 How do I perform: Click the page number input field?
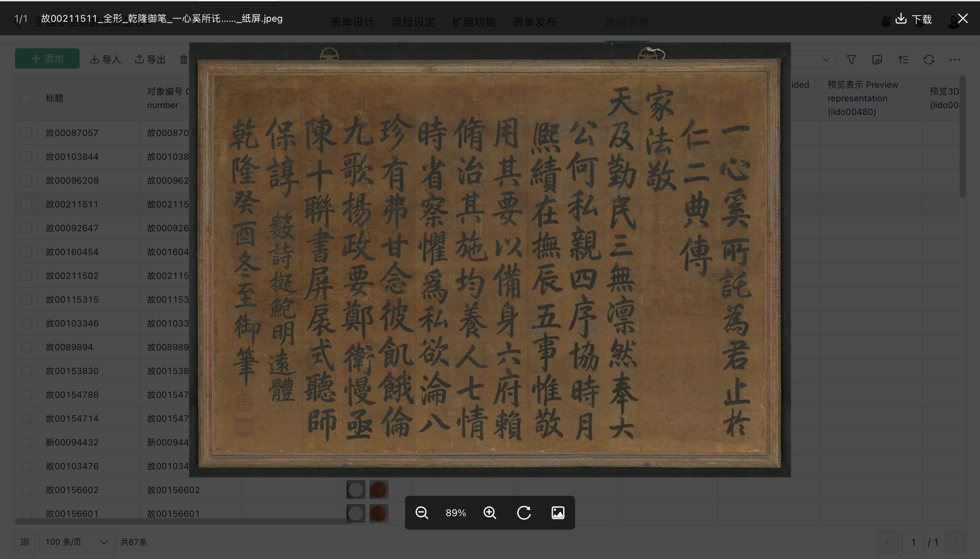click(x=913, y=542)
